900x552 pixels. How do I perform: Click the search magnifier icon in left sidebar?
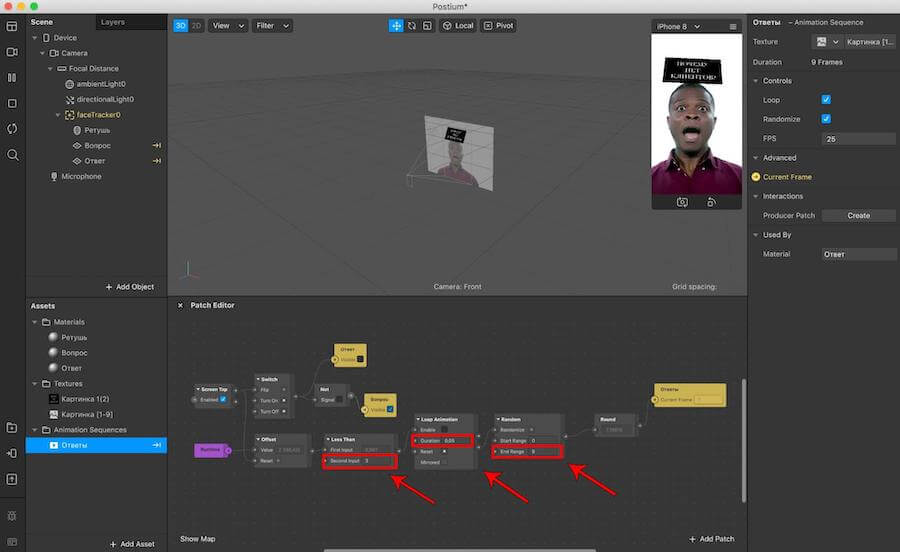(x=12, y=155)
